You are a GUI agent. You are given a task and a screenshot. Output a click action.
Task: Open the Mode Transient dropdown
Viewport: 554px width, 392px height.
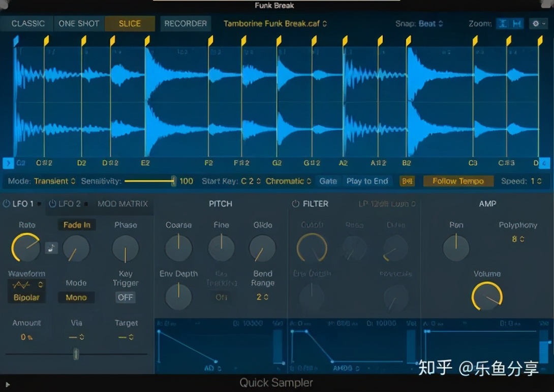pos(55,181)
